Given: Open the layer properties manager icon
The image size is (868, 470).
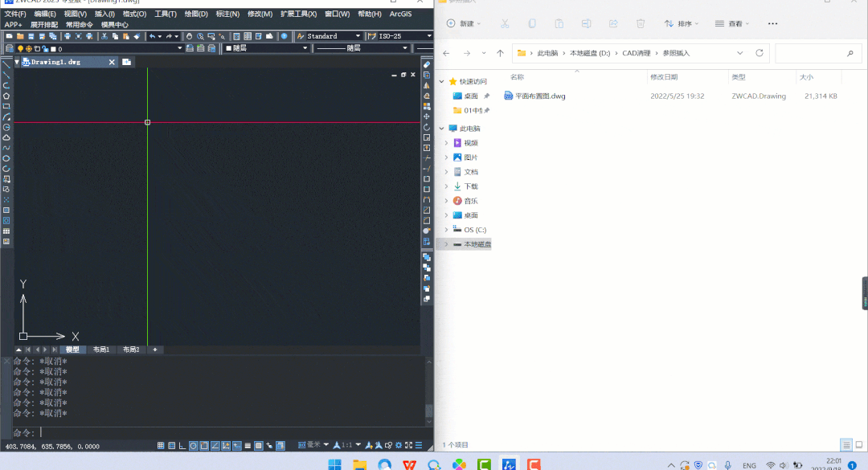Looking at the screenshot, I should pyautogui.click(x=10, y=49).
